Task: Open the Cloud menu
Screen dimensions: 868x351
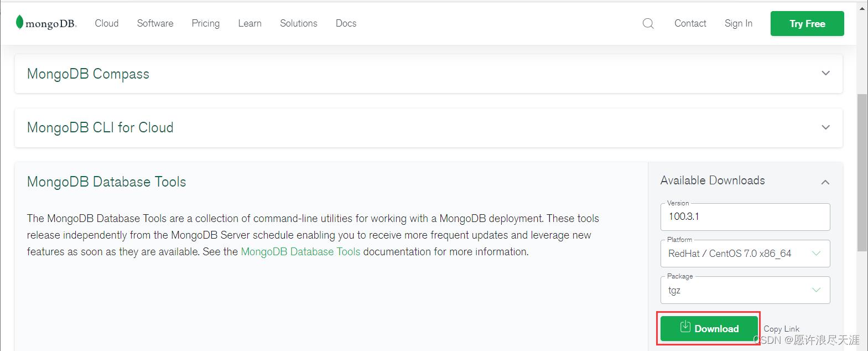Action: click(106, 23)
